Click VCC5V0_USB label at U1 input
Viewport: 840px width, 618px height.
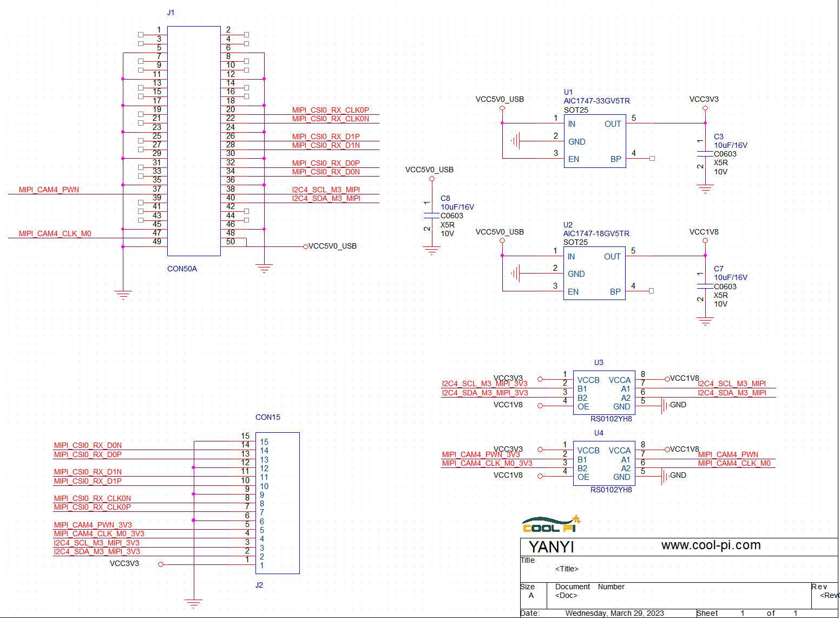pyautogui.click(x=500, y=99)
